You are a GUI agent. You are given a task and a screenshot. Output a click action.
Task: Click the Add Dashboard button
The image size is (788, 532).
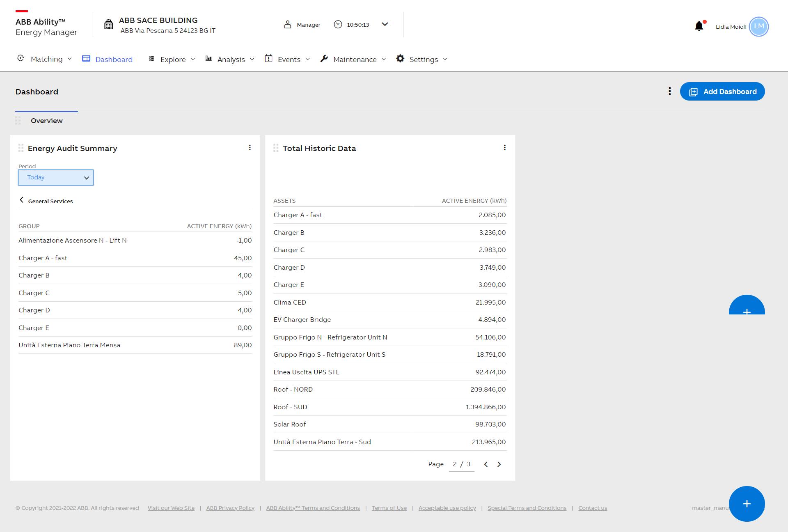722,91
